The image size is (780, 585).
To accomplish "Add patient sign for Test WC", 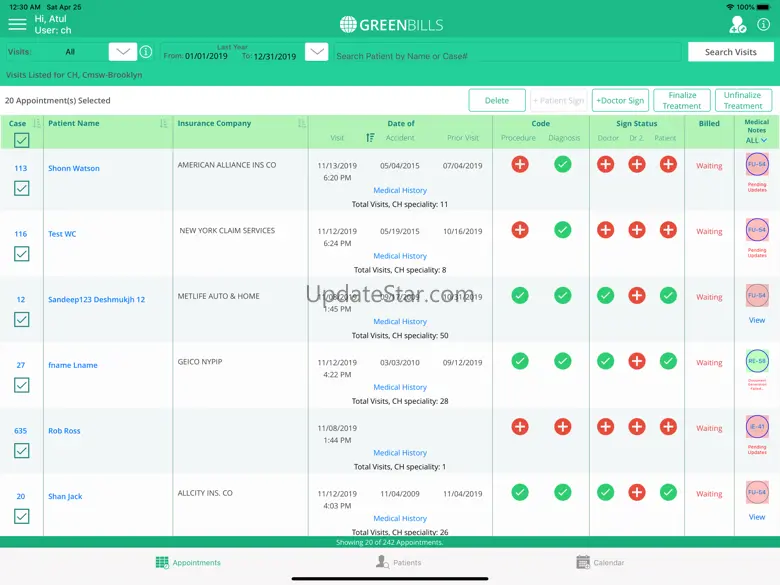I will (x=668, y=230).
